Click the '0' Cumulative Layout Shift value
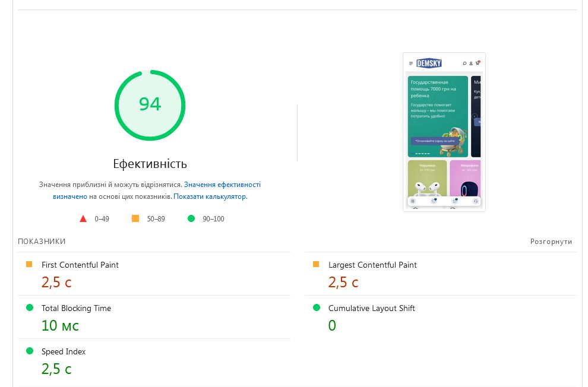The image size is (588, 387). [332, 325]
